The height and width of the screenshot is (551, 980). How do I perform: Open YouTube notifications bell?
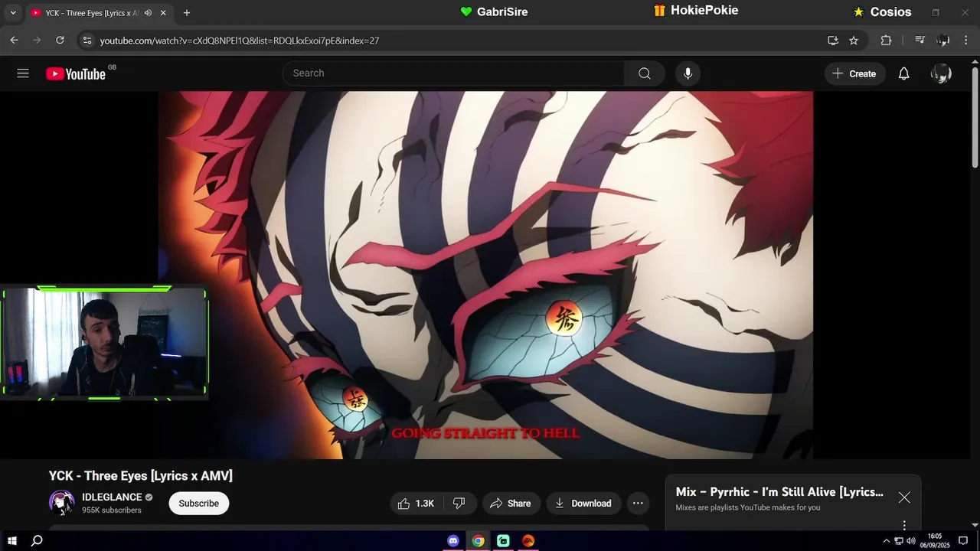[904, 73]
